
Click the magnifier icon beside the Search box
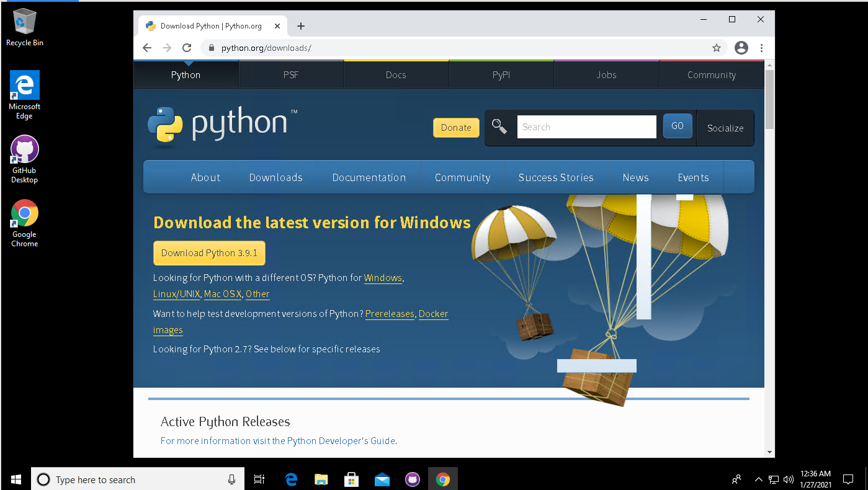tap(499, 127)
